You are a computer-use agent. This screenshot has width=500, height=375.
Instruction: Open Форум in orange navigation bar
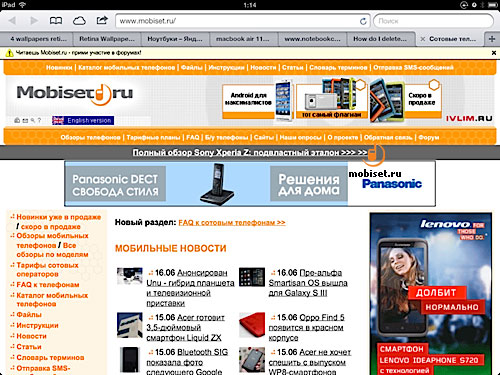click(429, 137)
